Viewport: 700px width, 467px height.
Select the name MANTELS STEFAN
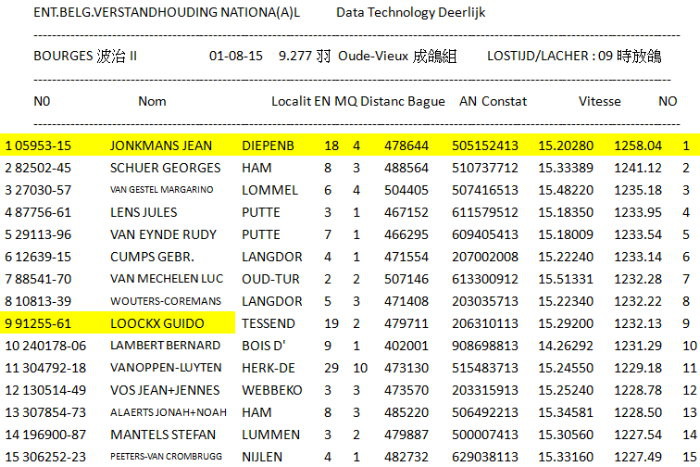(x=163, y=435)
